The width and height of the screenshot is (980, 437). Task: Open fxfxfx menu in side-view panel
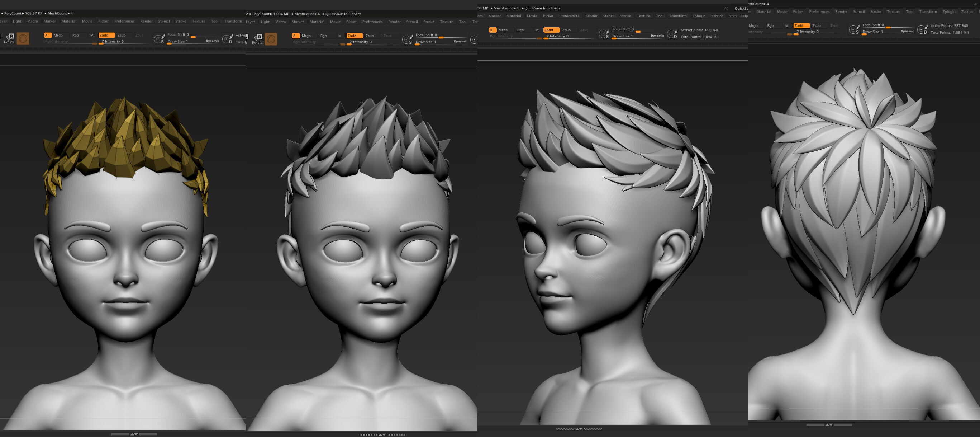pyautogui.click(x=732, y=16)
